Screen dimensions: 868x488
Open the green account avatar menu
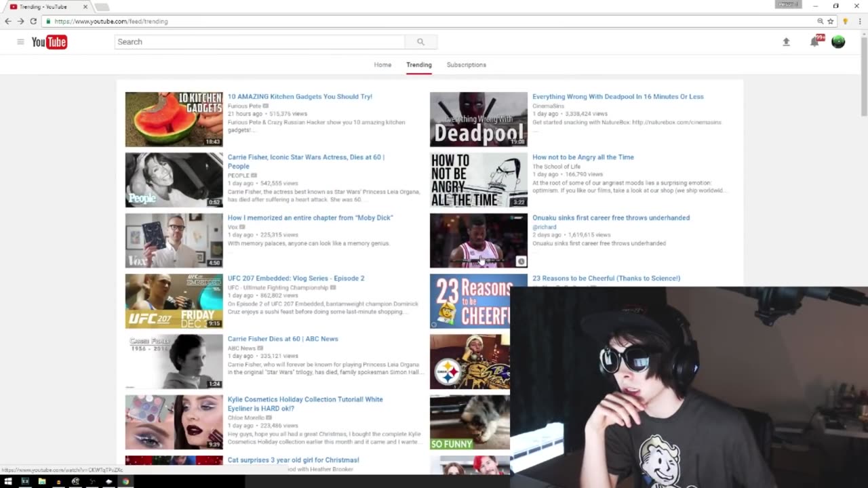coord(838,42)
